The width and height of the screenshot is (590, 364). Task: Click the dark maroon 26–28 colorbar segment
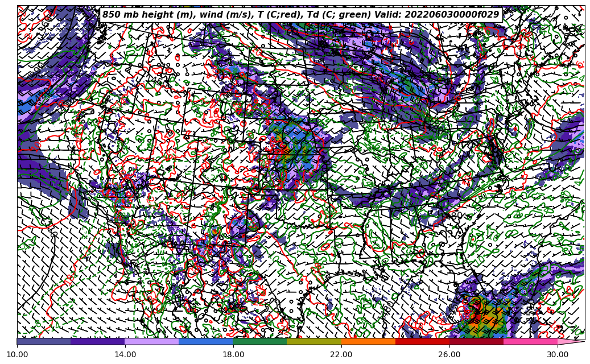476,341
